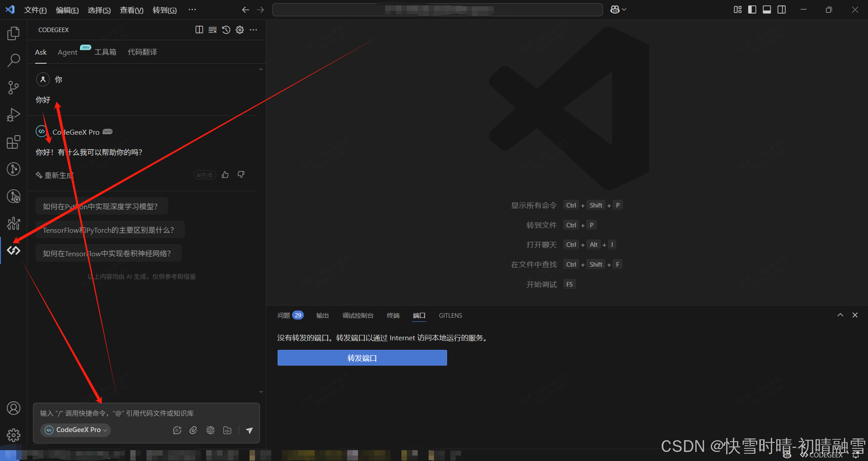Open the Manage gear in activity bar
The image size is (868, 461).
[14, 435]
